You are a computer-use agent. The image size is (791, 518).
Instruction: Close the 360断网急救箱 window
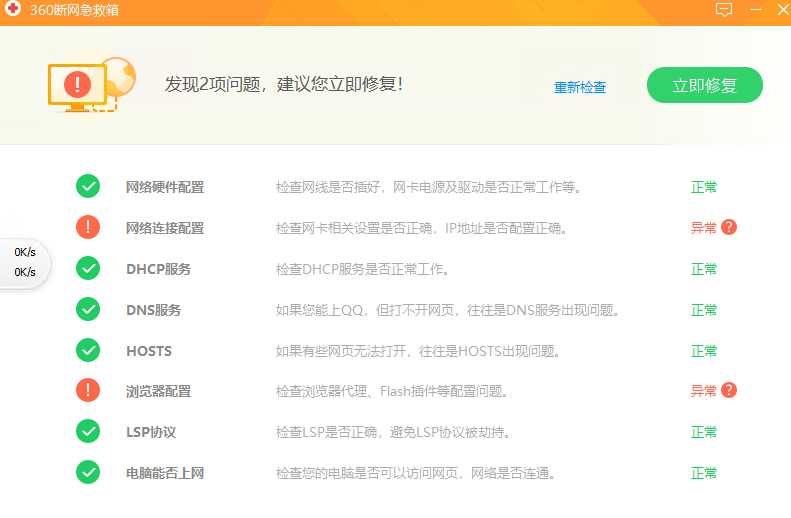click(x=783, y=10)
